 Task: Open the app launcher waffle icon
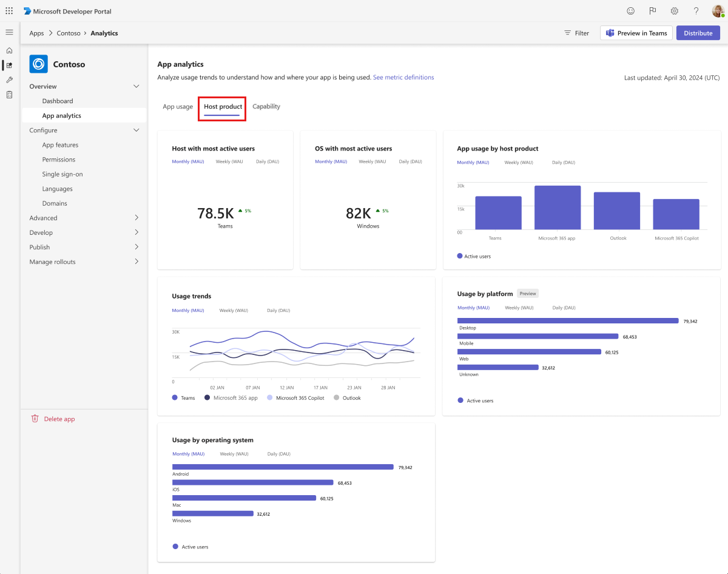point(9,10)
